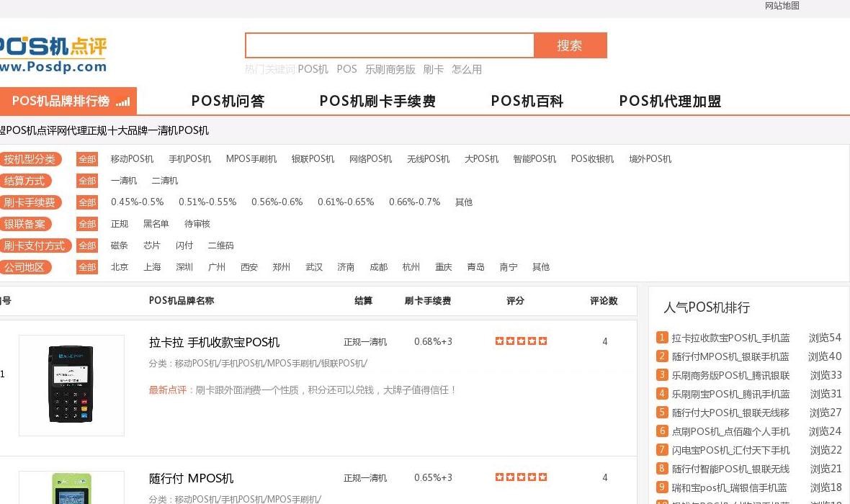The height and width of the screenshot is (504, 850).
Task: Select 全部 in the 银联备案 row
Action: (87, 224)
